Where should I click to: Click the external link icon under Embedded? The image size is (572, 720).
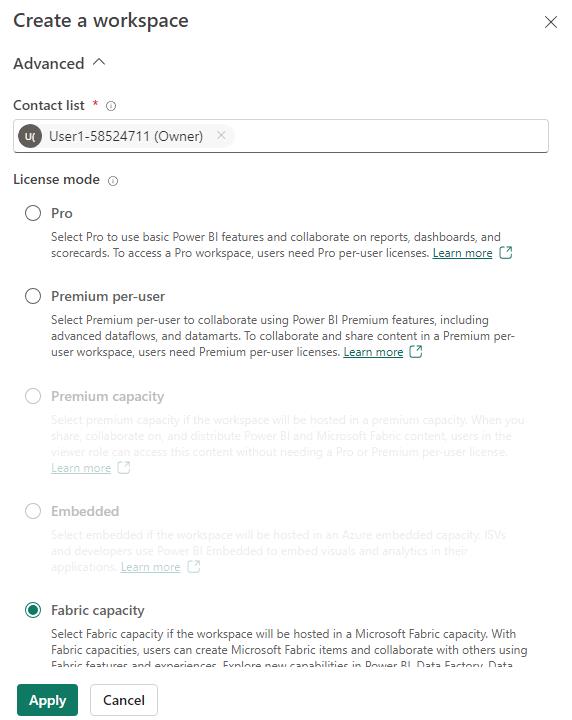pos(194,567)
